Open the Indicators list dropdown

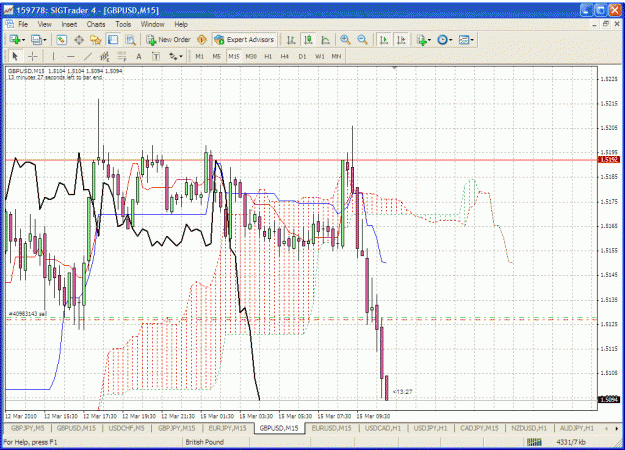(423, 40)
